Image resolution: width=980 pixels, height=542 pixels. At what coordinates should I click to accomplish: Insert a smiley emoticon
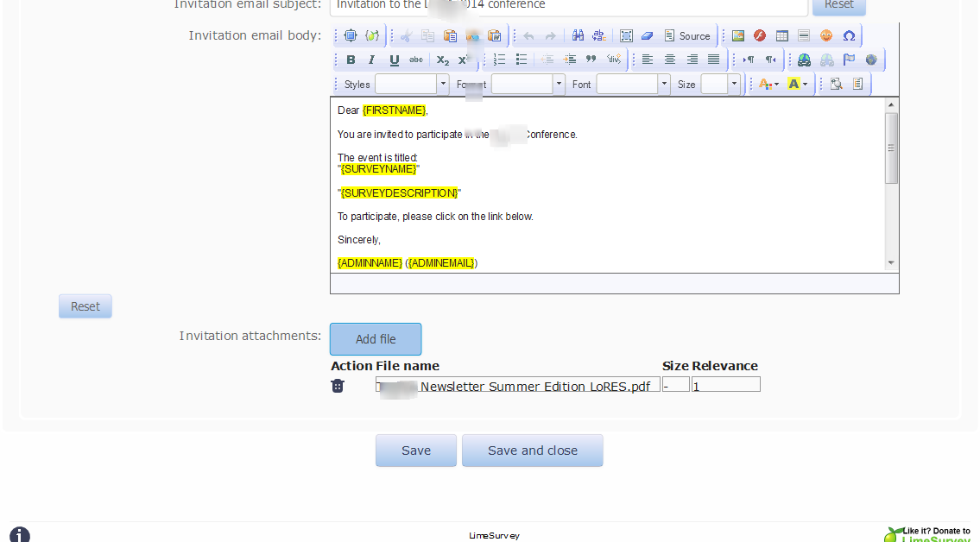[826, 35]
